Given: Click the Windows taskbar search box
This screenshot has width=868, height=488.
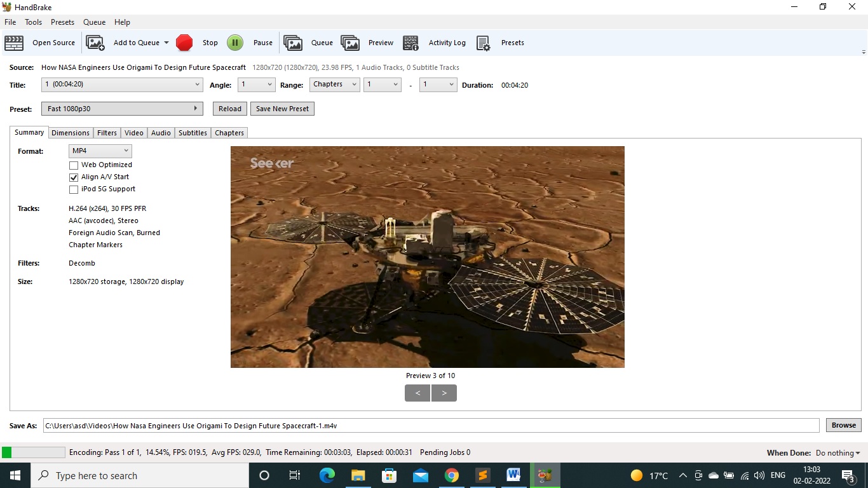Looking at the screenshot, I should 140,475.
